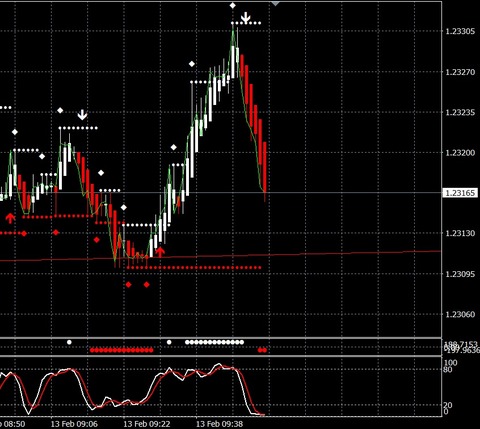Screen dimensions: 480x429
Task: Click the 1.23130 price scale label
Action: click(x=460, y=233)
